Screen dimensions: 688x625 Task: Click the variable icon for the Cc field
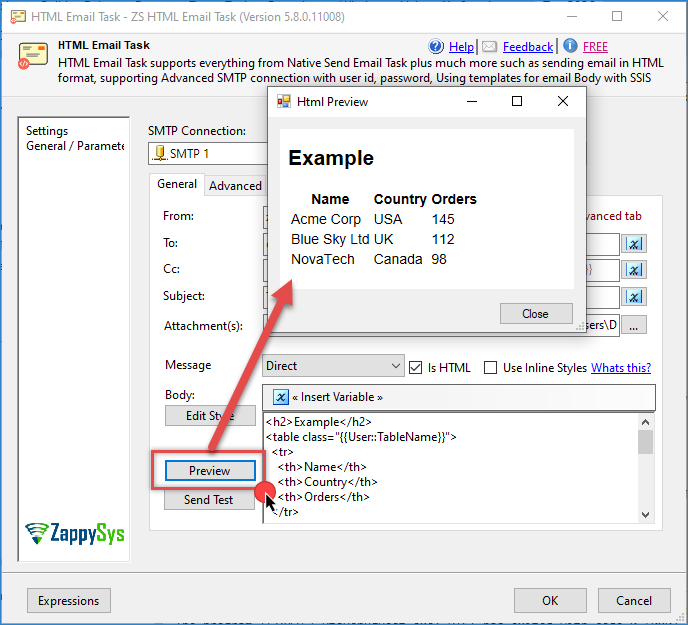click(x=634, y=270)
